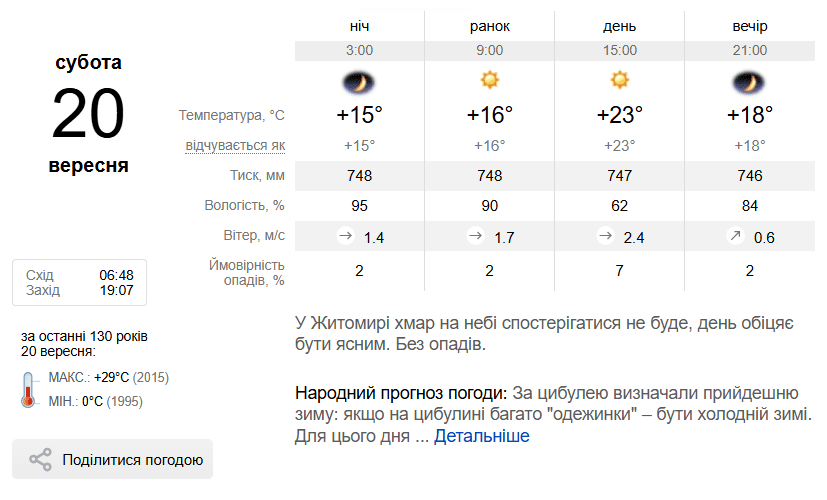
Task: Click the evening moon weather icon
Action: (749, 81)
